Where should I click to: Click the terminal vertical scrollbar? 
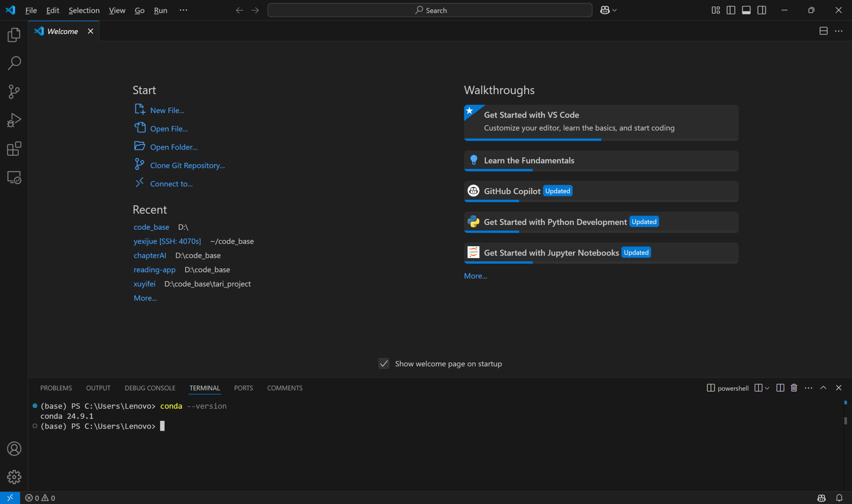(846, 420)
